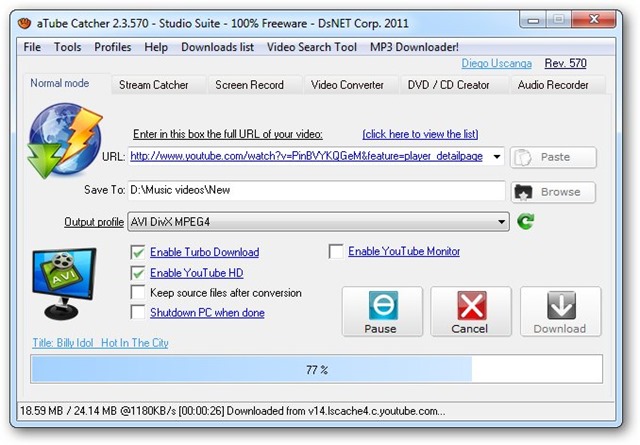The image size is (640, 445).
Task: Check Shutdown PC when done checkbox
Action: click(138, 312)
